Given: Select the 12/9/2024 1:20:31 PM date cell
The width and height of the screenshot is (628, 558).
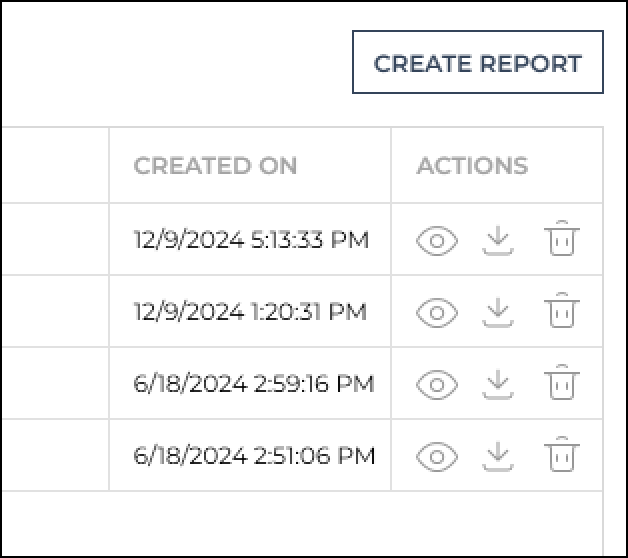Looking at the screenshot, I should [250, 311].
